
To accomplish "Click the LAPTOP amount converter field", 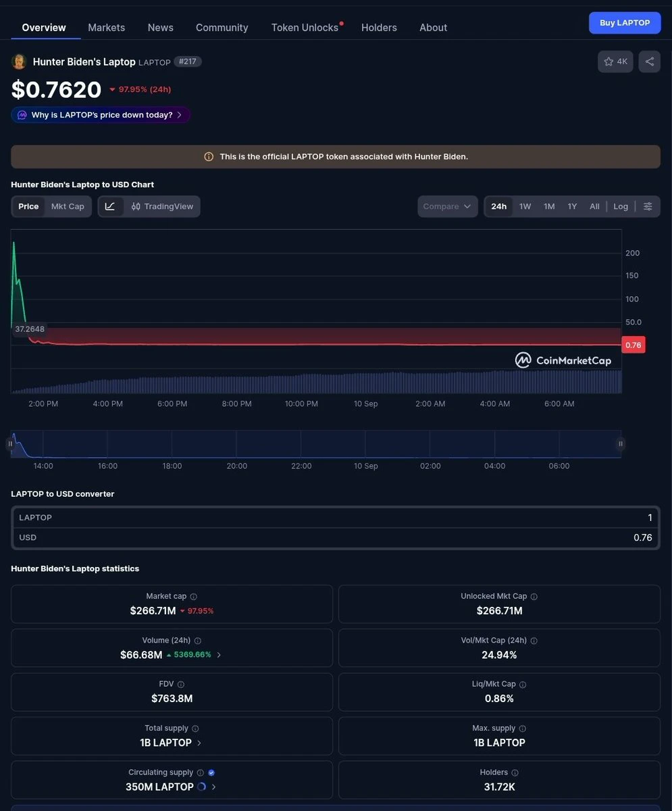I will (336, 518).
